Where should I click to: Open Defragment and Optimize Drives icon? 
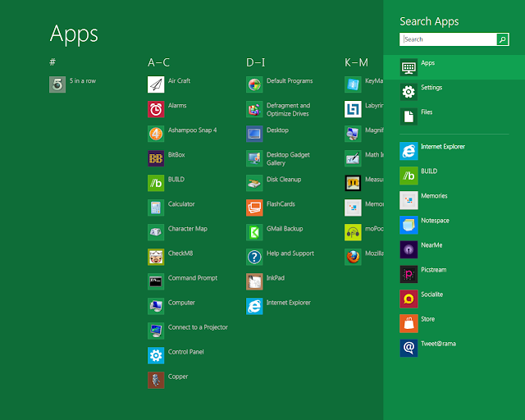tap(254, 109)
